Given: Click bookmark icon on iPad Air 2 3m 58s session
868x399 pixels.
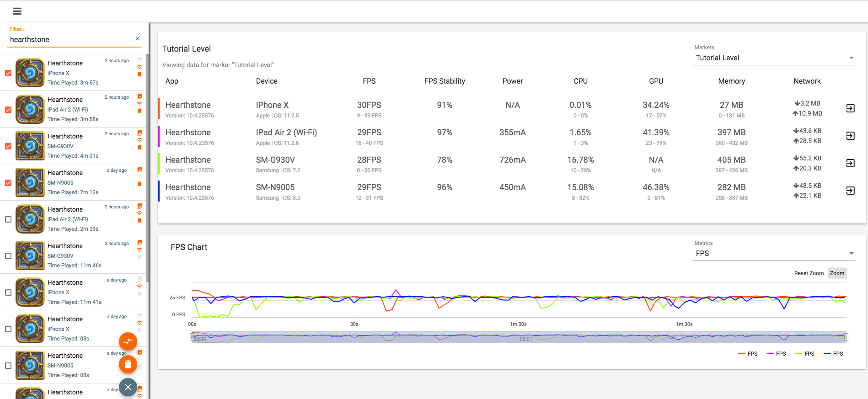Looking at the screenshot, I should pos(139,111).
